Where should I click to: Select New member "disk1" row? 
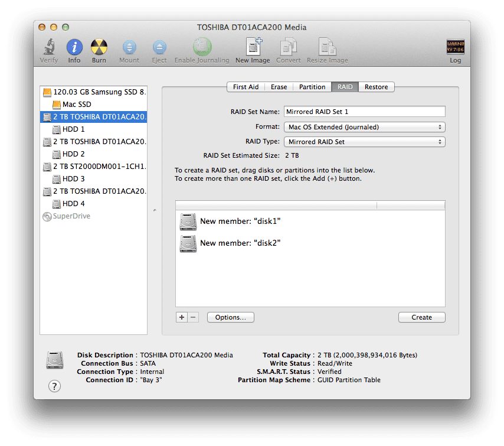[310, 222]
